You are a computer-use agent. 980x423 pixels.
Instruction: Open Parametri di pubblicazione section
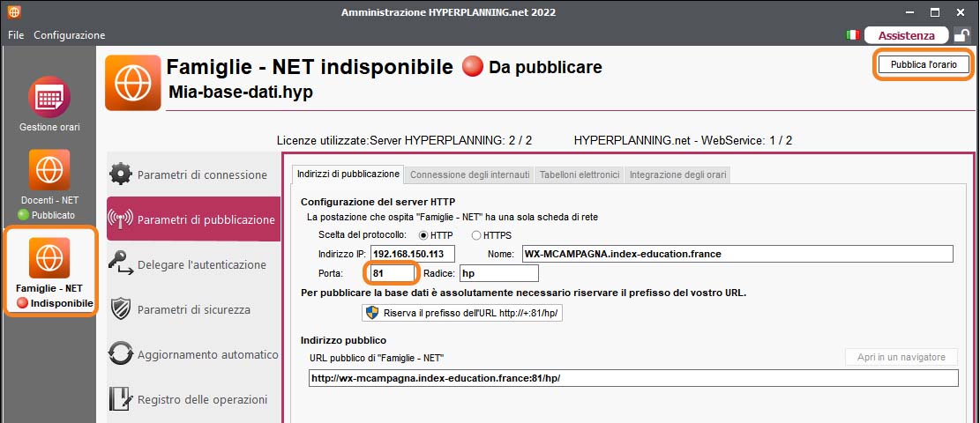click(194, 219)
